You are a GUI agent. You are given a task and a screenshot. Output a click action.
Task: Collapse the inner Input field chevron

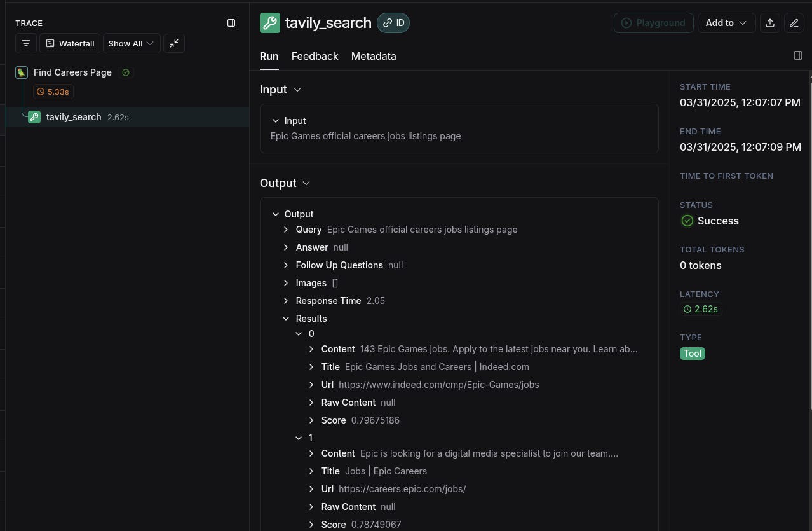(x=276, y=121)
